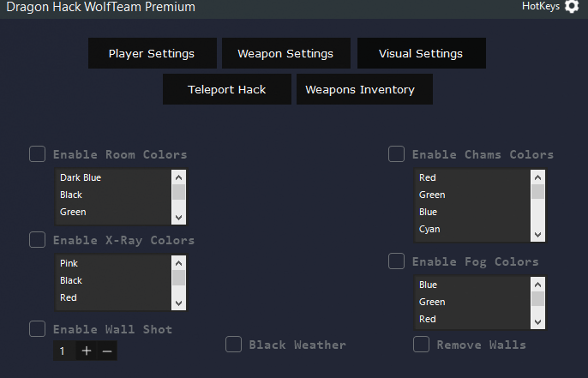Click Room Colors scrollbar thumb
This screenshot has width=588, height=378.
[178, 192]
